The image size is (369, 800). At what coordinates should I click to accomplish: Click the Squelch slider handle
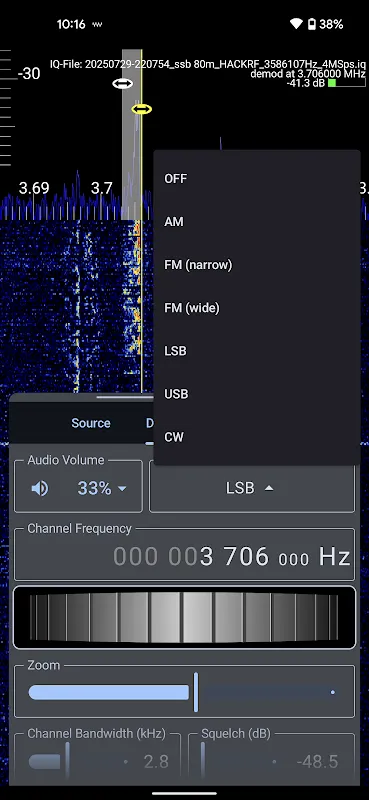(x=203, y=762)
